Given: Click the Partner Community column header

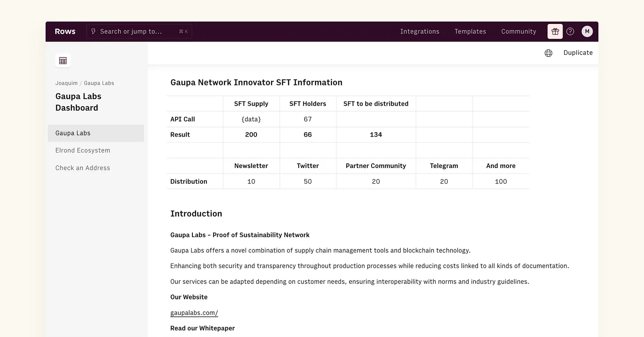Looking at the screenshot, I should (376, 166).
